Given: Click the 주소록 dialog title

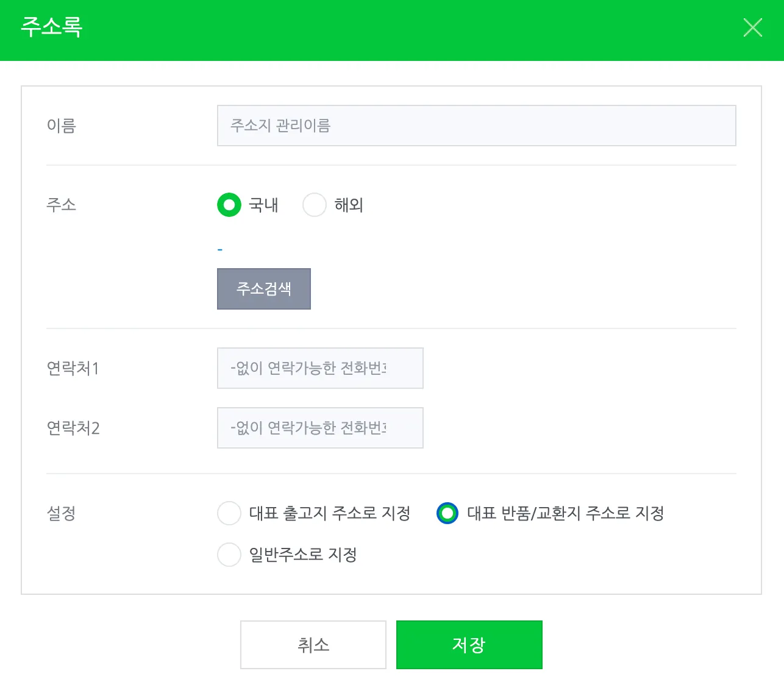Looking at the screenshot, I should 52,27.
